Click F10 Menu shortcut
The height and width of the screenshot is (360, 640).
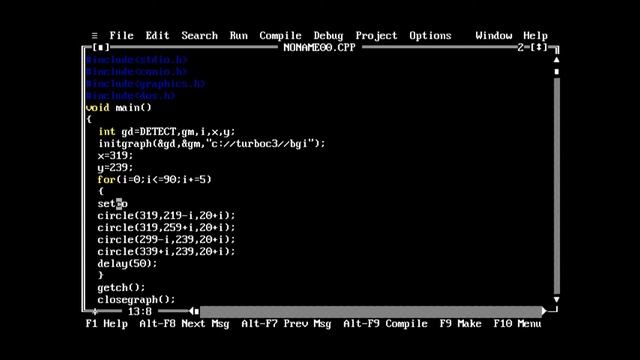click(517, 324)
